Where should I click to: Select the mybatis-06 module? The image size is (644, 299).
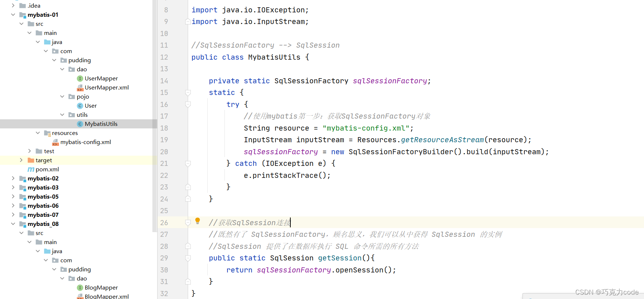43,206
